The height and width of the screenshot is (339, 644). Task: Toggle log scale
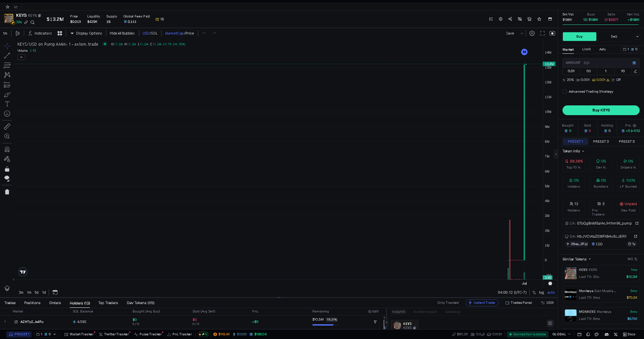point(541,292)
